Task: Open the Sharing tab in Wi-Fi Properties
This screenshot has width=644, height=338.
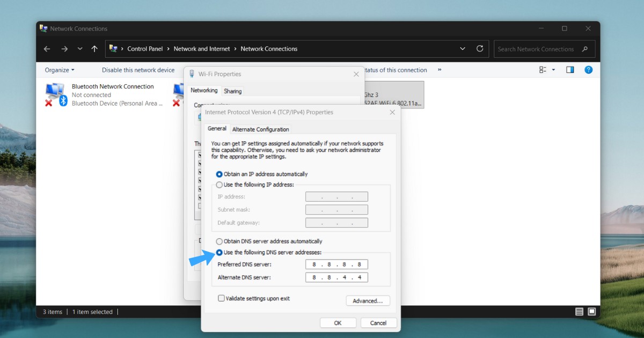Action: (233, 91)
